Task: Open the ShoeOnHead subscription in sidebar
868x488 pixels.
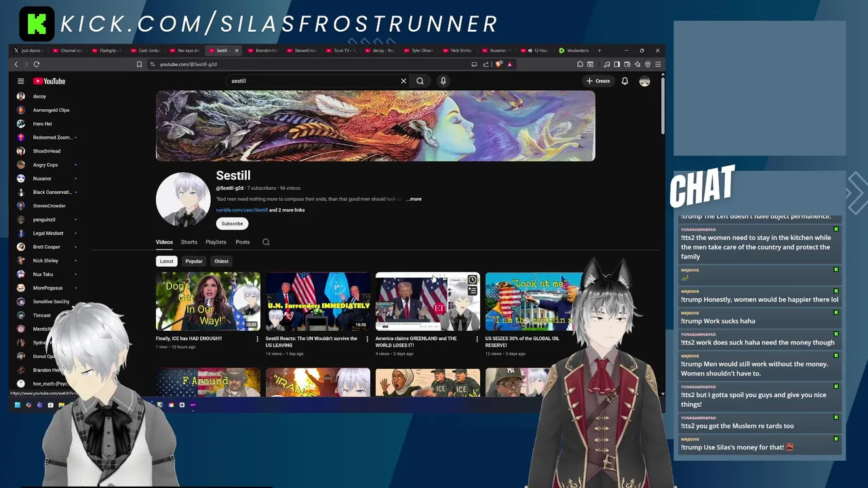Action: click(x=46, y=151)
